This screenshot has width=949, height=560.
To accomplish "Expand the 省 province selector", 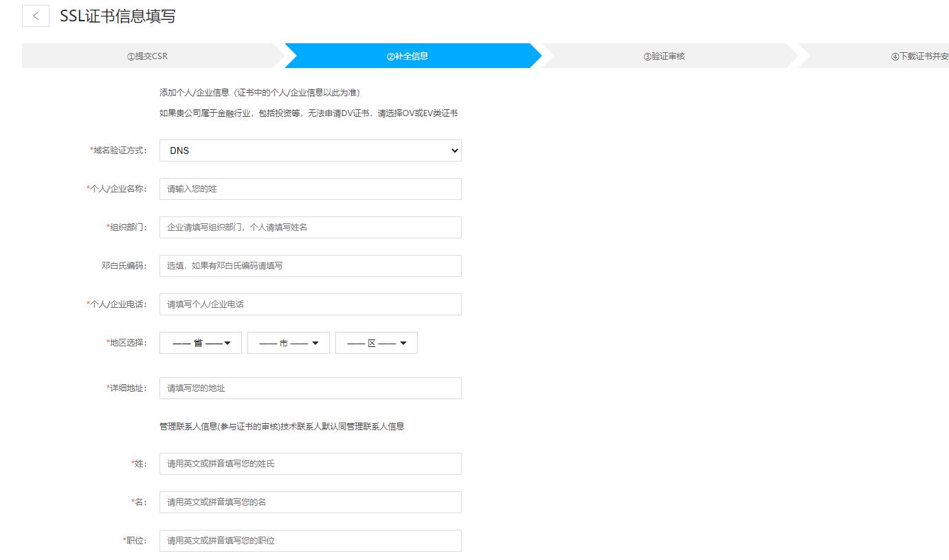I will [201, 343].
